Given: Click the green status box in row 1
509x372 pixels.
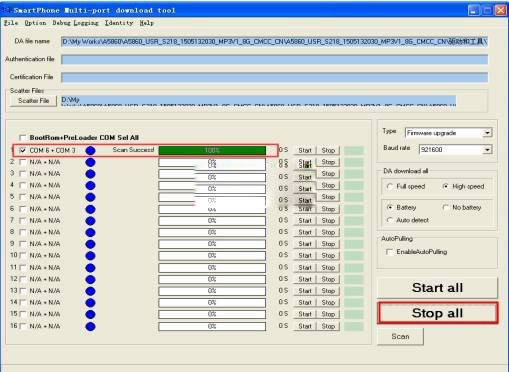Looking at the screenshot, I should [x=354, y=151].
